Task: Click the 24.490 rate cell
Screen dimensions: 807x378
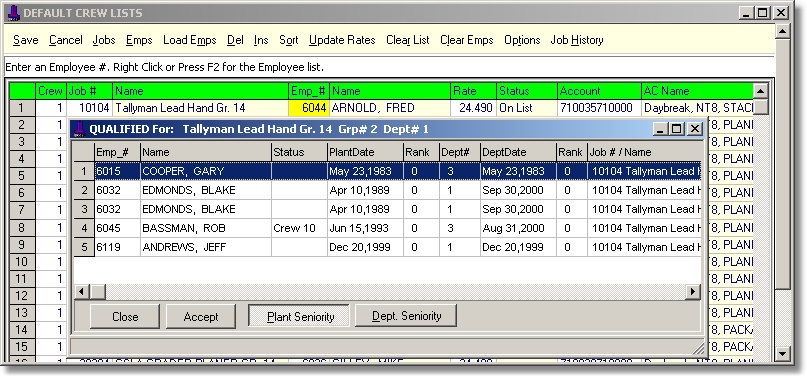Action: (473, 108)
